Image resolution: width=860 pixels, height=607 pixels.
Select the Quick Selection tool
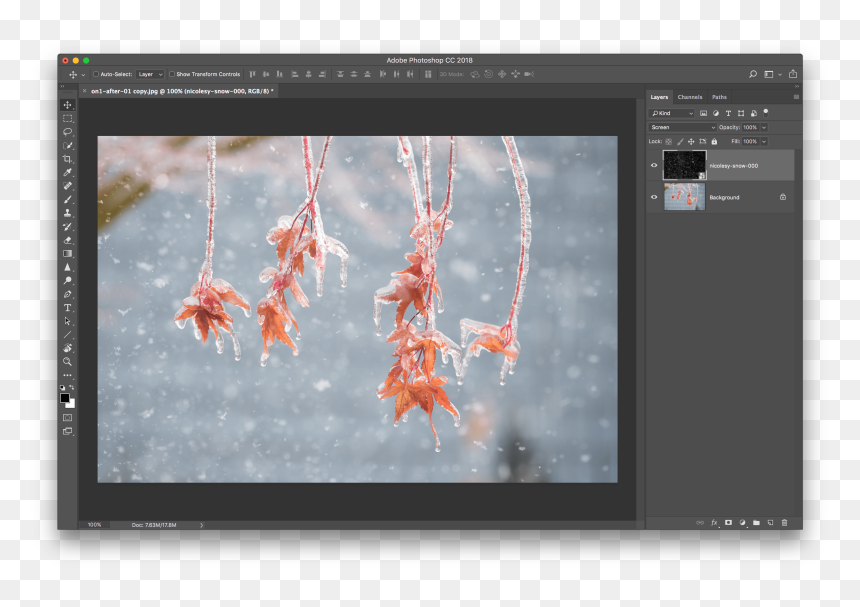tap(67, 145)
